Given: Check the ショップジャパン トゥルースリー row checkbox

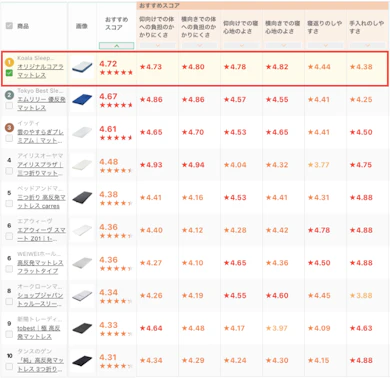Looking at the screenshot, I should point(9,301).
